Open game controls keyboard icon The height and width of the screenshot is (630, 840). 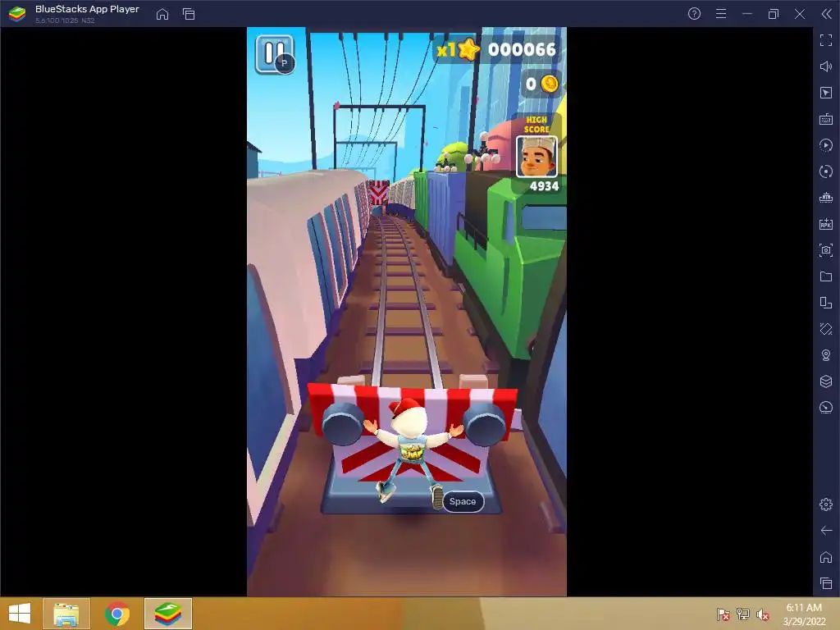point(826,119)
